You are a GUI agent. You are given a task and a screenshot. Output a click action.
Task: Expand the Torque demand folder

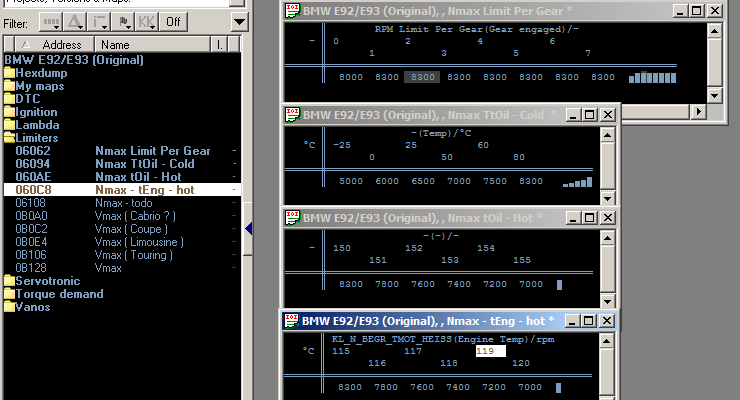coord(54,294)
